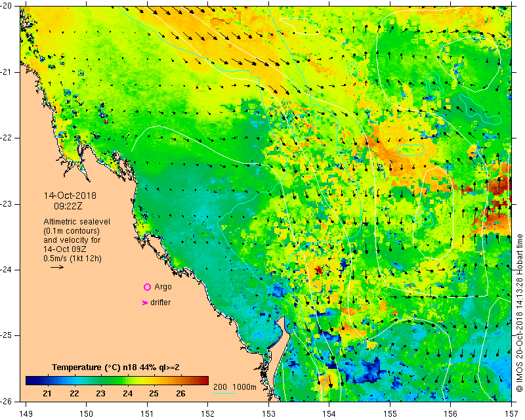Click the 'and velocity for' caption line
Image resolution: width=525 pixels, height=420 pixels.
pyautogui.click(x=72, y=240)
